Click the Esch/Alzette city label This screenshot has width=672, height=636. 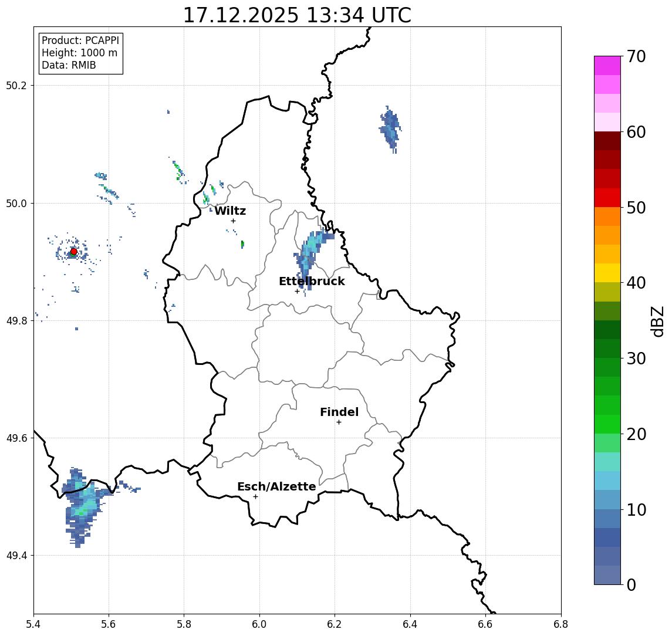tap(276, 486)
